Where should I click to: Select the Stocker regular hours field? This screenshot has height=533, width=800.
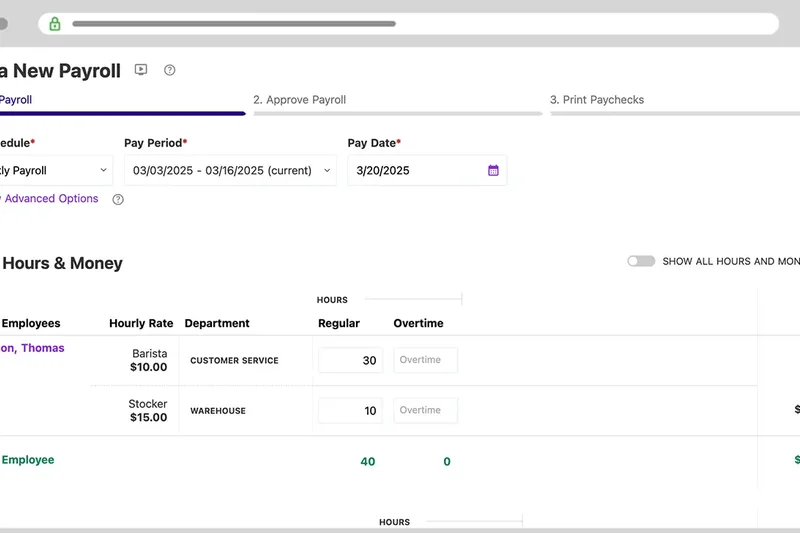pos(350,410)
